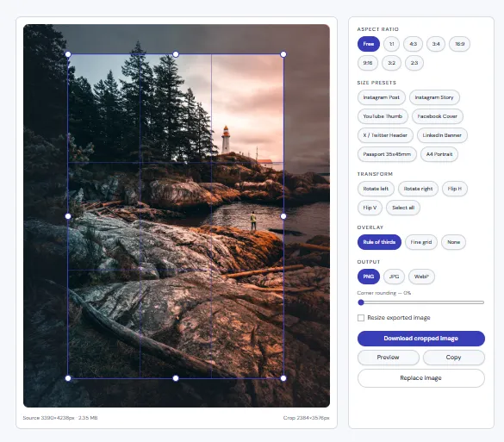Apply the Instagram Story size preset
Viewport: 504px width, 442px height.
tap(434, 97)
